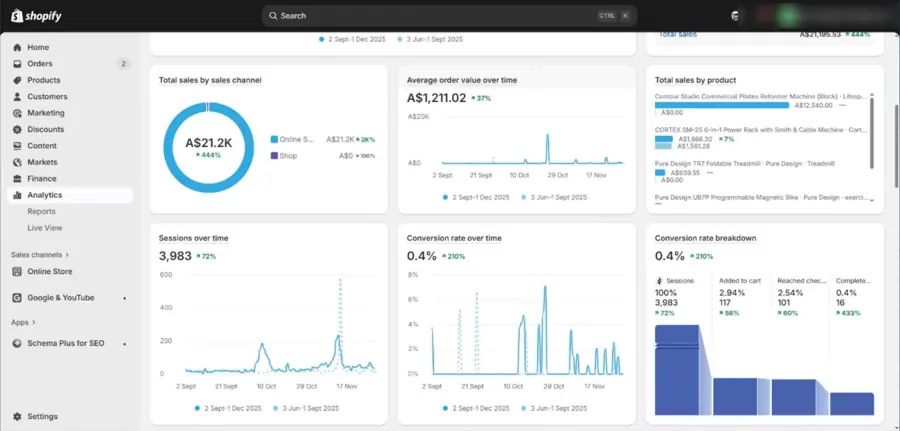Open Conversion rate over time report
This screenshot has height=431, width=900.
point(454,238)
